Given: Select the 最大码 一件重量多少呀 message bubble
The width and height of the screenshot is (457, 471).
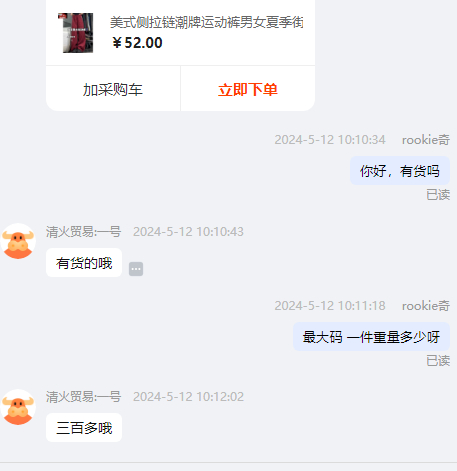Looking at the screenshot, I should (371, 337).
